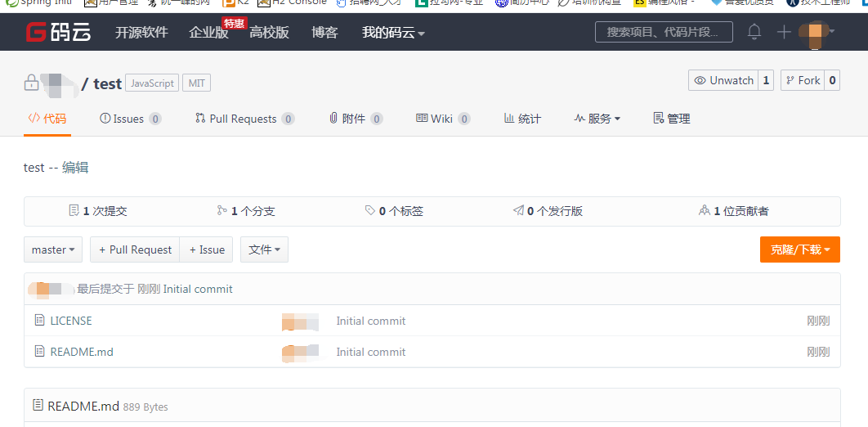Switch to the Pull Requests tab
Screen dimensions: 868x427
[x=244, y=119]
